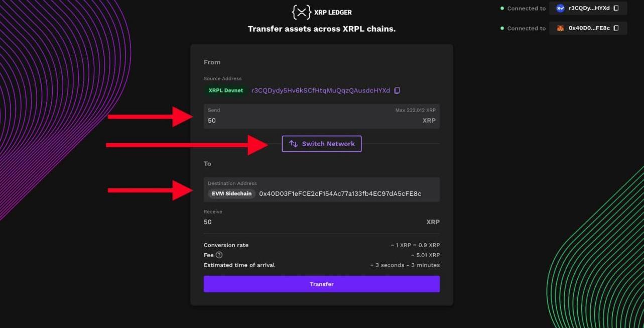Click the MetaMask fox icon
Screen dimensions: 644x328
point(560,28)
